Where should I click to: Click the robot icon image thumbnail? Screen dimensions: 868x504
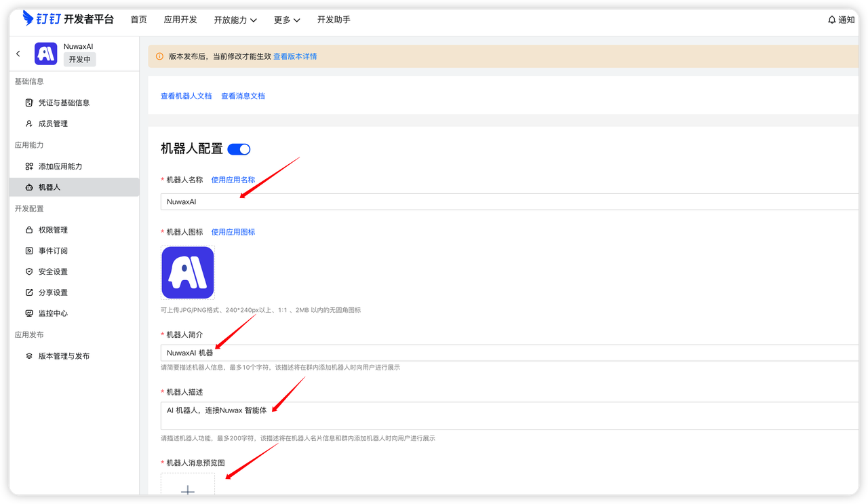coord(188,273)
